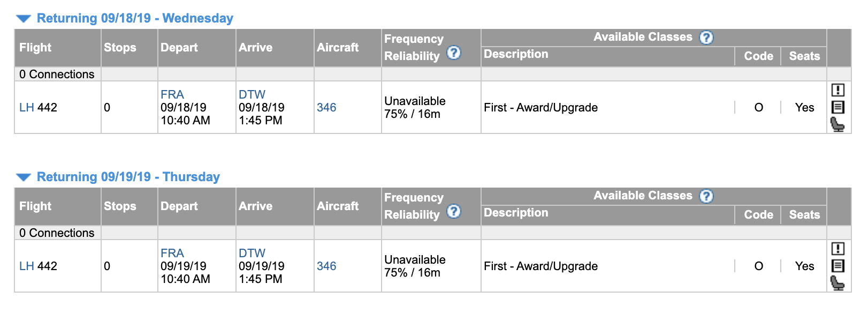Open Available Classes help in the second table
This screenshot has width=868, height=313.
tap(707, 196)
